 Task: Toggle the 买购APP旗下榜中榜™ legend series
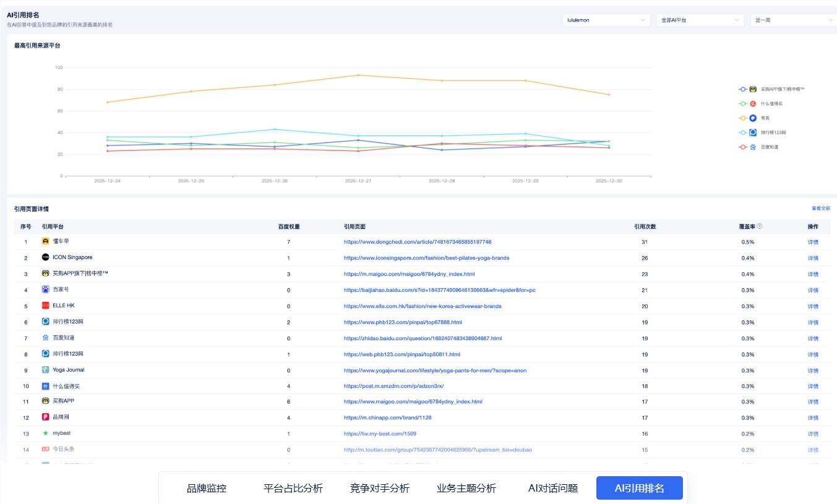coord(770,88)
